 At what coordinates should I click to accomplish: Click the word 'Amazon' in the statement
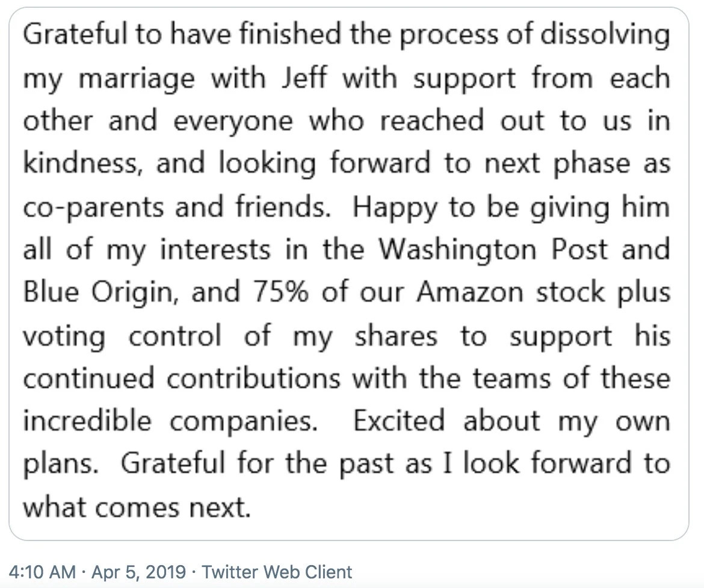[470, 292]
